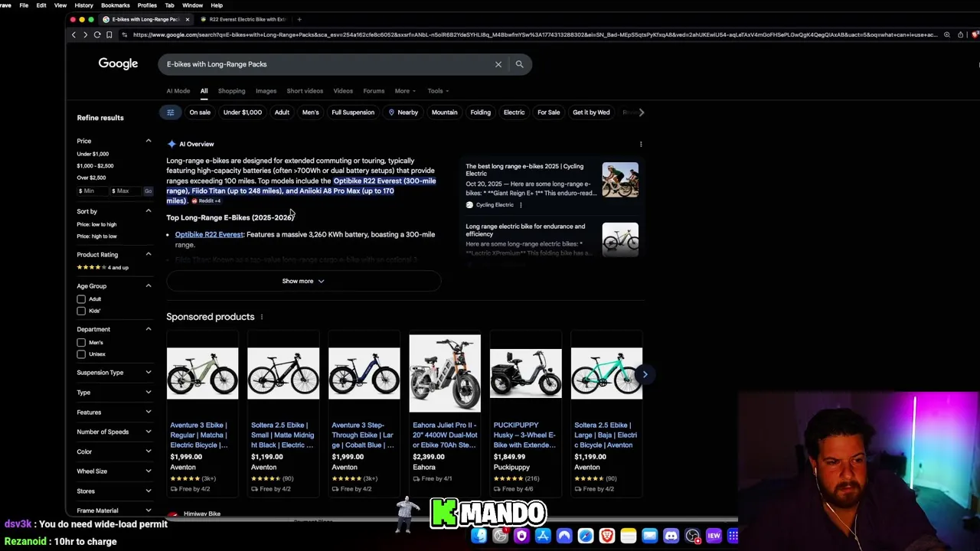Open the PUCKIPUPPY Husky 3-wheel bike image

click(525, 373)
